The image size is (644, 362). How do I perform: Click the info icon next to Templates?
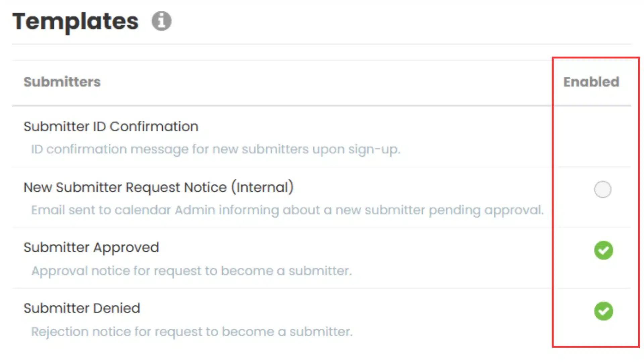point(161,21)
